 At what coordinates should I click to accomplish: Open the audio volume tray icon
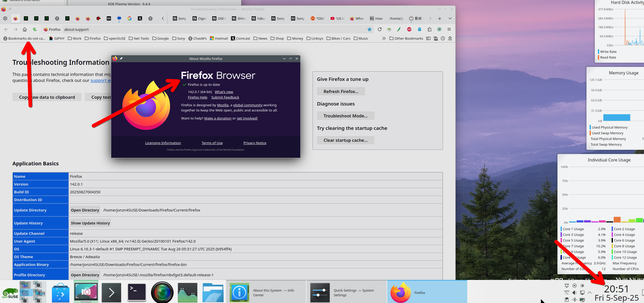(575, 293)
